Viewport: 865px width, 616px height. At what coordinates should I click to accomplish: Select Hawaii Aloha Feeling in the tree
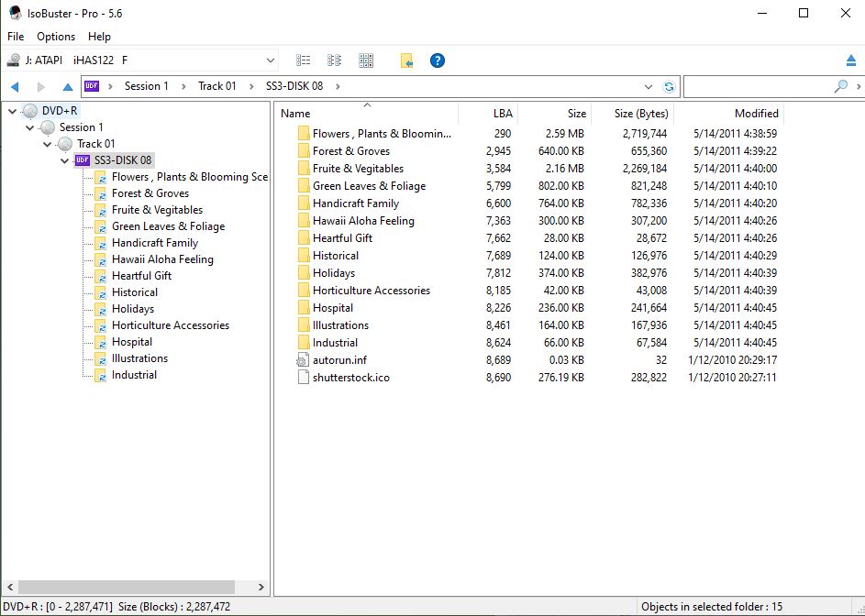[x=162, y=259]
